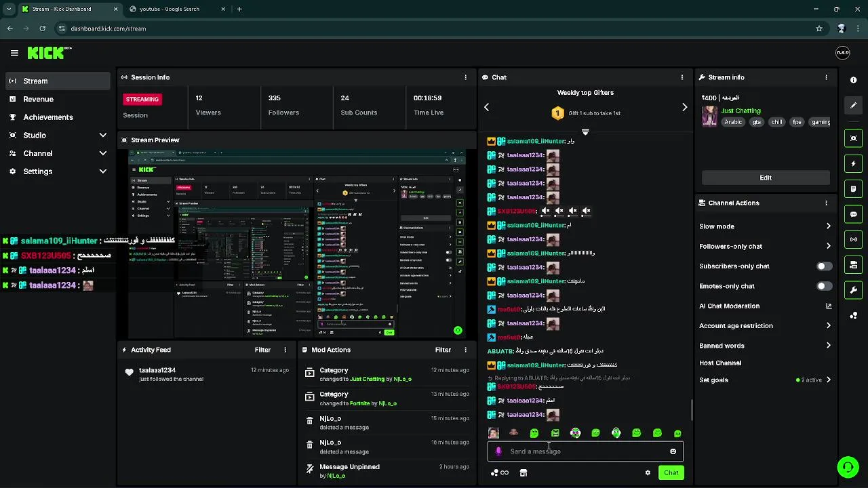Click the channel points infinity icon
This screenshot has width=868, height=488.
pos(500,473)
